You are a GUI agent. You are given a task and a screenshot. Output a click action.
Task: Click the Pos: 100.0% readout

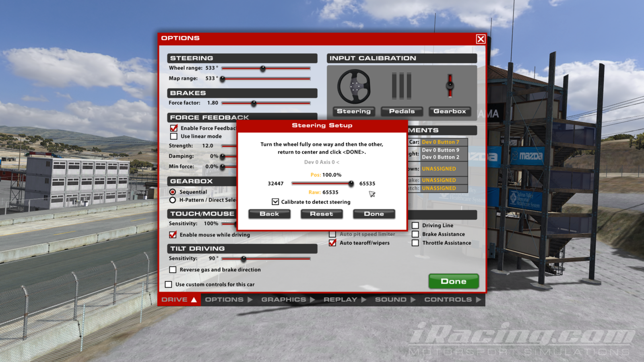click(x=326, y=175)
